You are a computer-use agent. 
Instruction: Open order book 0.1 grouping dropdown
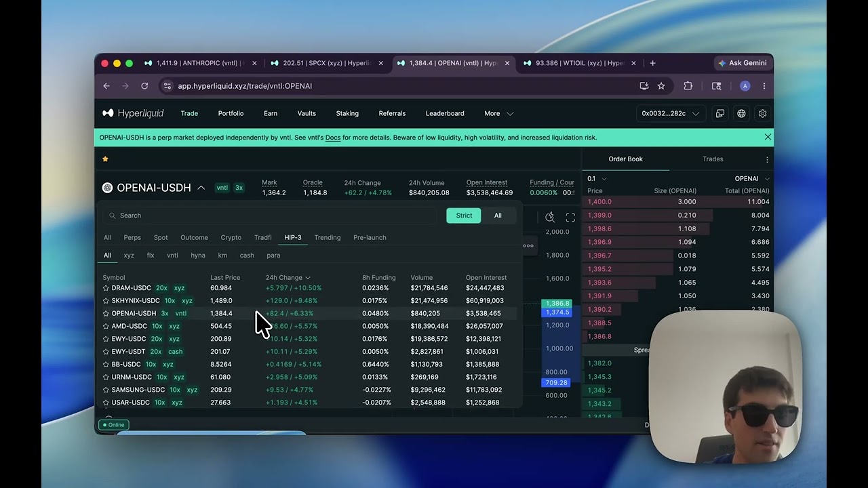click(x=597, y=179)
